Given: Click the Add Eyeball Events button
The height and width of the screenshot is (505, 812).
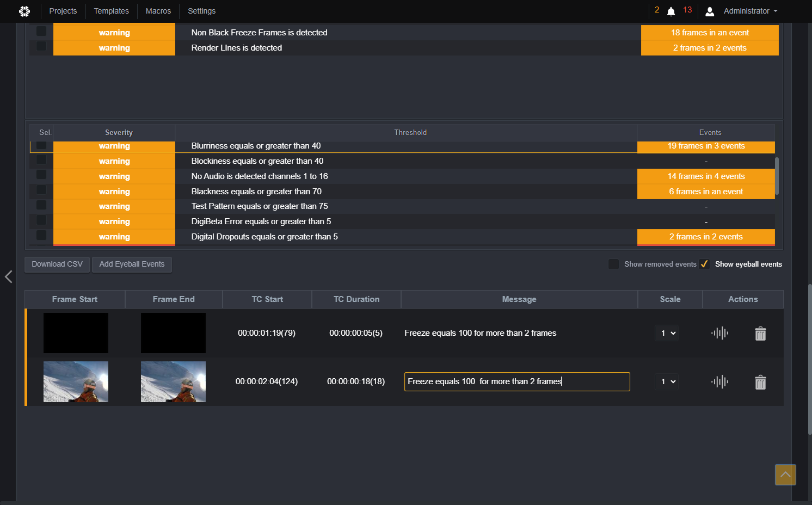Looking at the screenshot, I should coord(132,264).
